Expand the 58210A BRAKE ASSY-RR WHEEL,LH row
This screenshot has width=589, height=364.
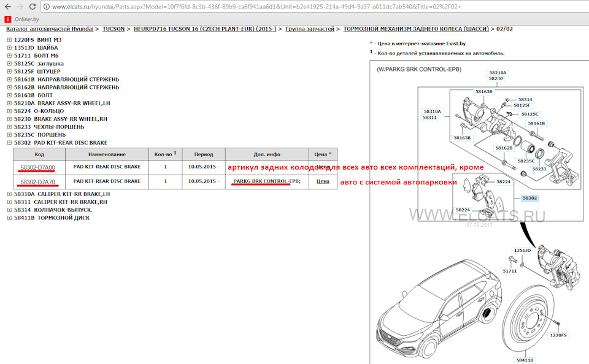9,103
